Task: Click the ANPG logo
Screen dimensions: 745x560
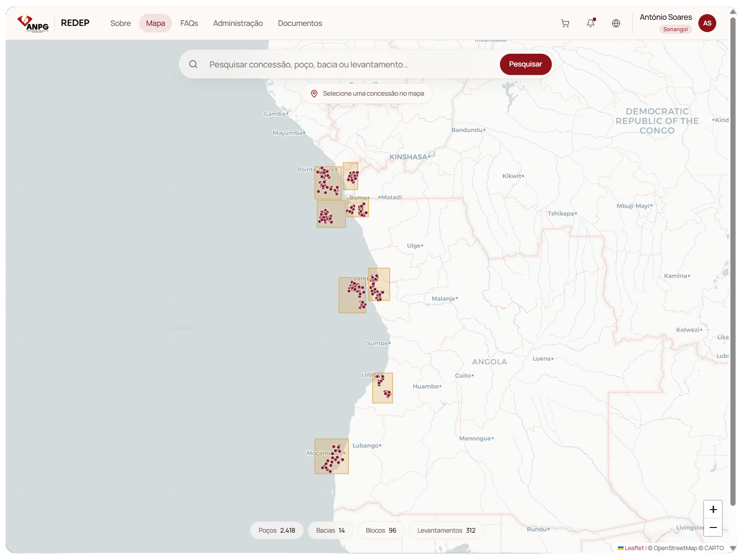Action: point(33,23)
